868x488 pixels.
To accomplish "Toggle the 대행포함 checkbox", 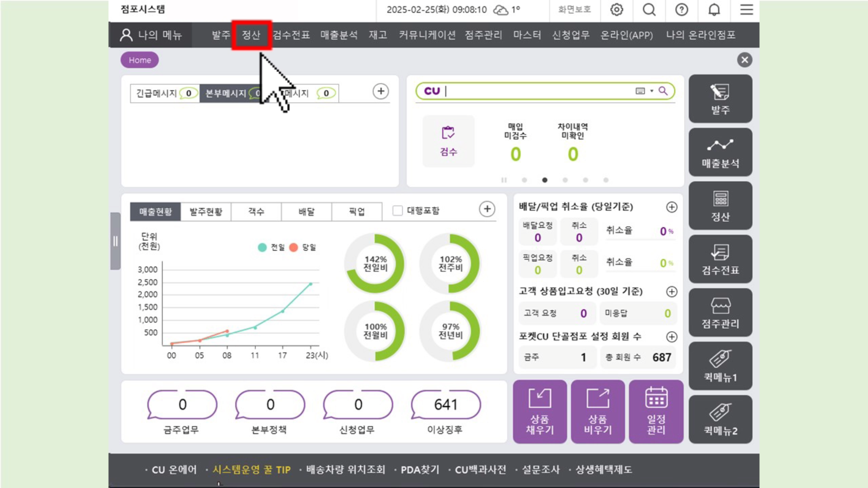I will [x=398, y=211].
